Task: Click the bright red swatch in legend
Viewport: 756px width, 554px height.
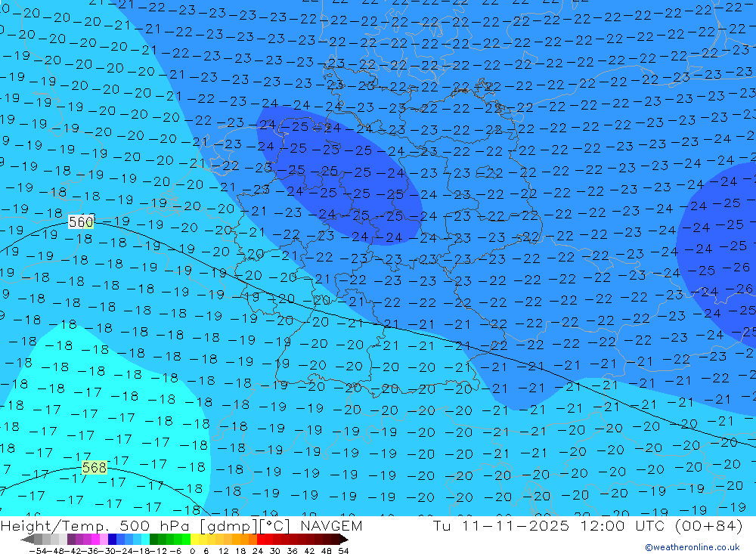Action: [x=260, y=540]
